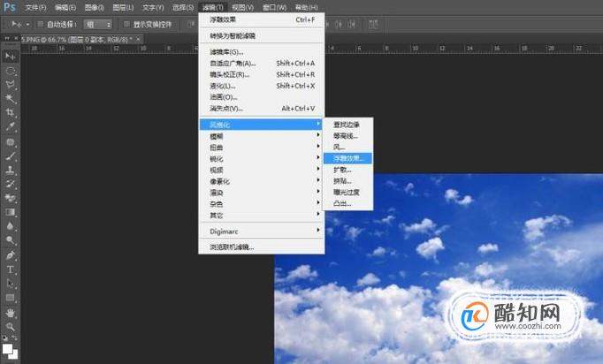Select the Brush tool
The width and height of the screenshot is (603, 364).
[x=10, y=156]
